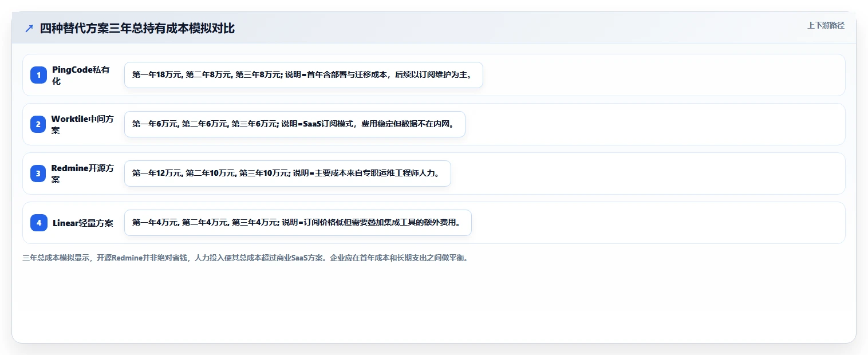Open the 第一年6万元 SaaS description box
The height and width of the screenshot is (355, 868).
pos(294,124)
